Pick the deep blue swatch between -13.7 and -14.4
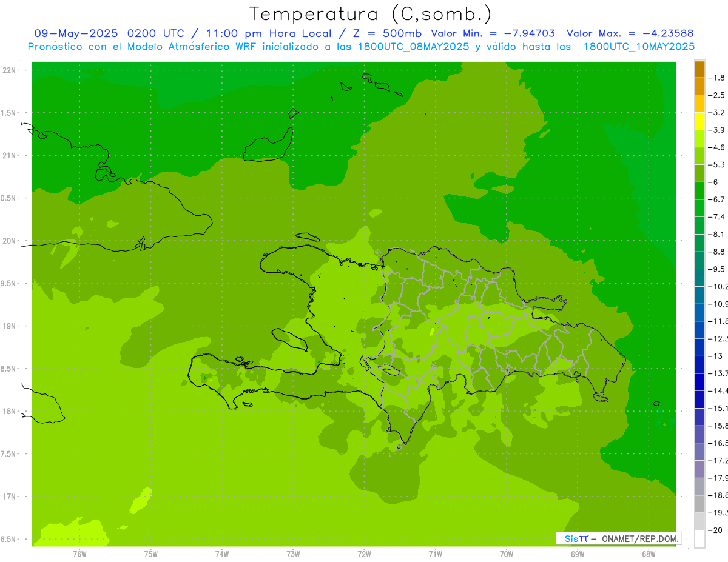This screenshot has height=562, width=728. [x=699, y=382]
